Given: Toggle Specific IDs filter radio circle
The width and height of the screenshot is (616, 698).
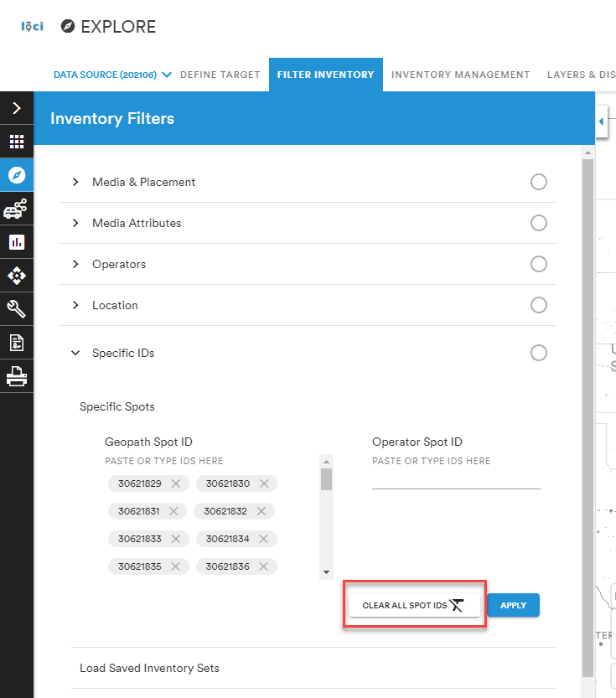Looking at the screenshot, I should click(539, 353).
